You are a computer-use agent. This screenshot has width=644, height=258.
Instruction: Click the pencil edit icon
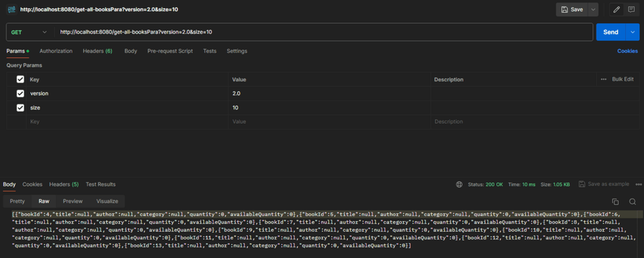tap(616, 9)
